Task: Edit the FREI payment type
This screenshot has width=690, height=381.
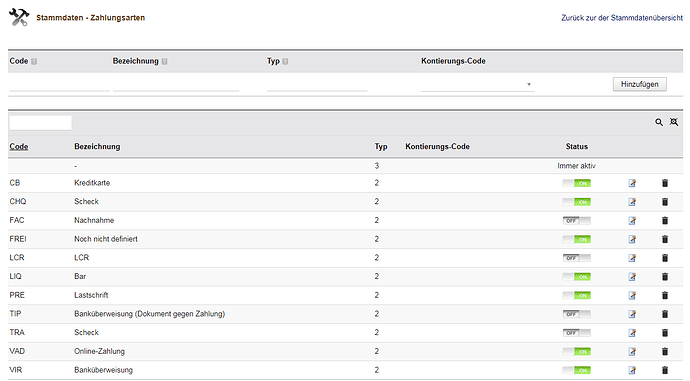Action: (632, 239)
